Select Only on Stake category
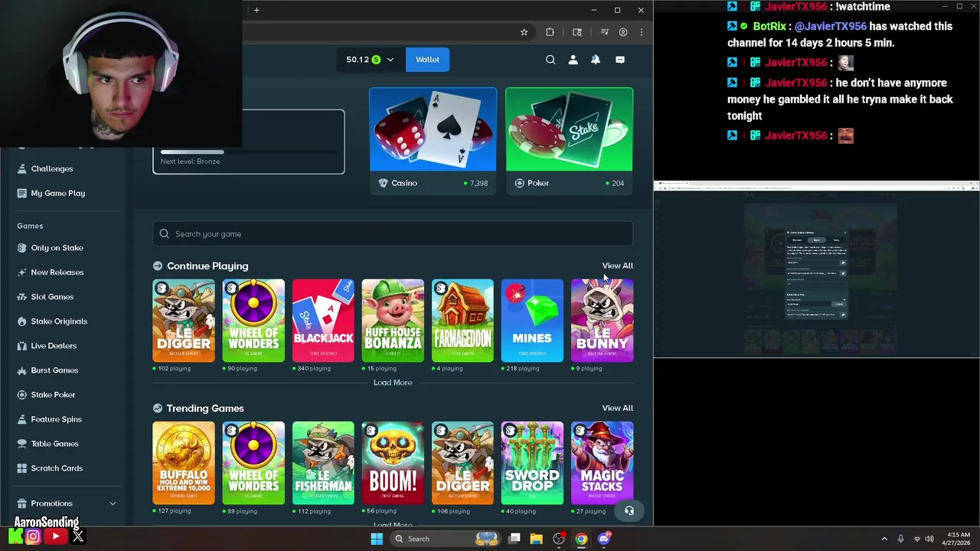The width and height of the screenshot is (980, 551). 57,248
